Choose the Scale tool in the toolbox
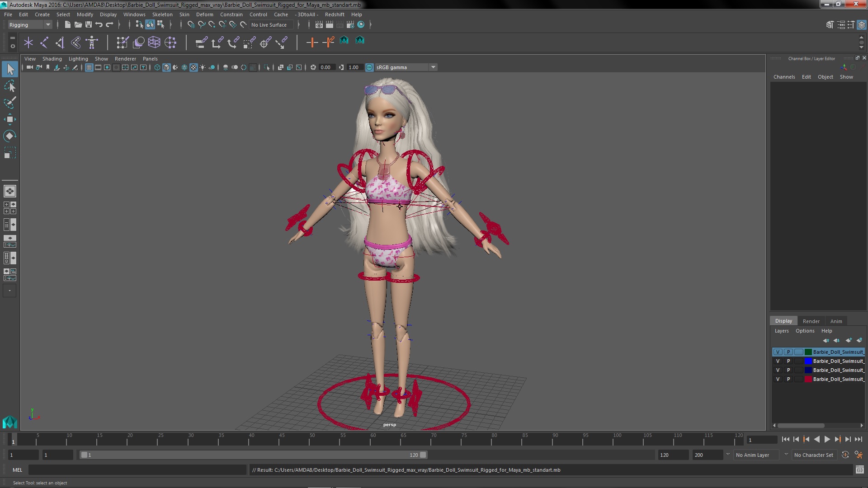Viewport: 868px width, 488px height. [10, 153]
